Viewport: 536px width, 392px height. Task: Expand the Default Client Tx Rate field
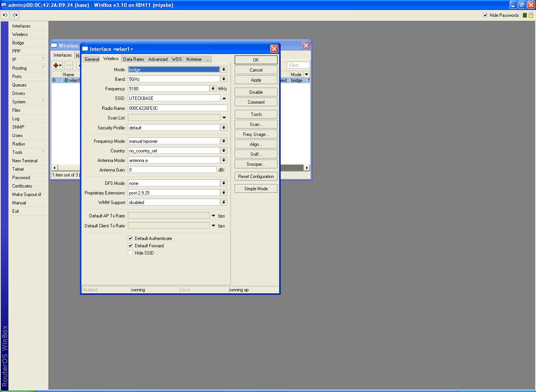[x=213, y=226]
